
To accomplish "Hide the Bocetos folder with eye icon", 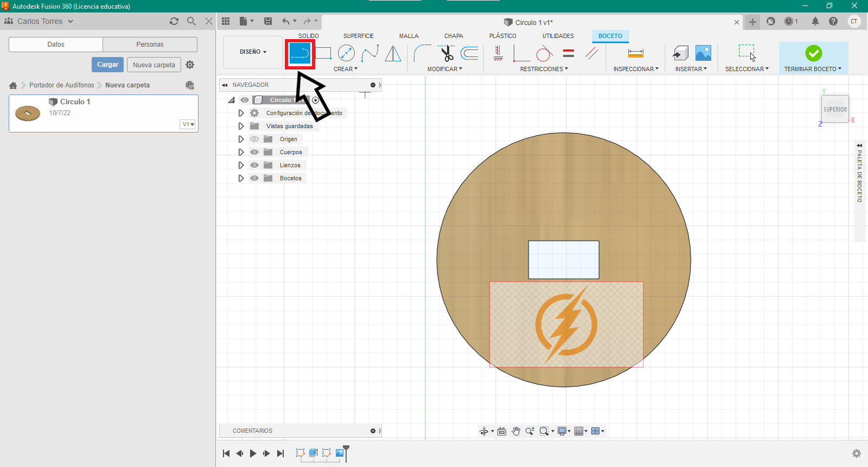I will (x=254, y=178).
